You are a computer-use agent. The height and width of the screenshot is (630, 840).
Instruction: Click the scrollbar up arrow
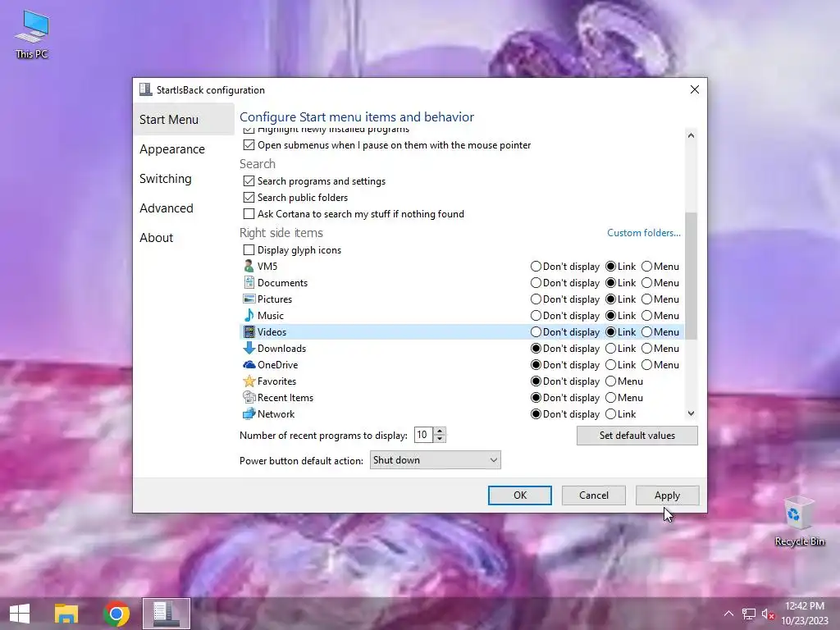point(691,135)
